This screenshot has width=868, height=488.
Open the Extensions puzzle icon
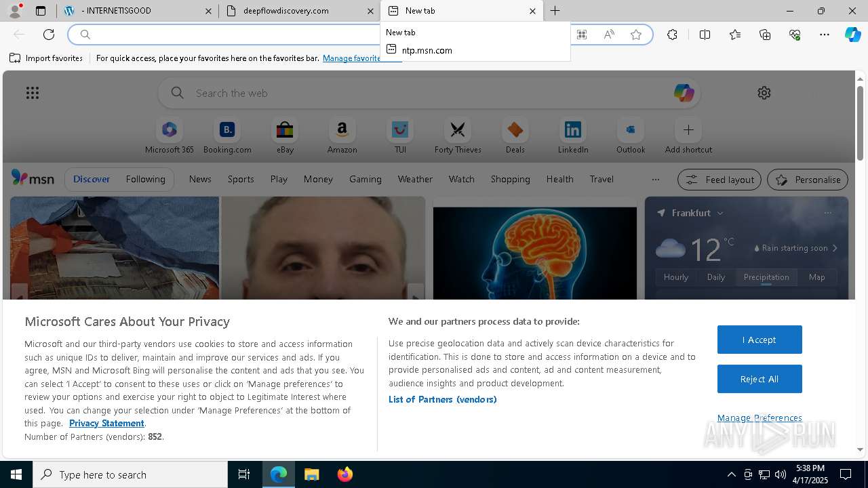coord(672,35)
